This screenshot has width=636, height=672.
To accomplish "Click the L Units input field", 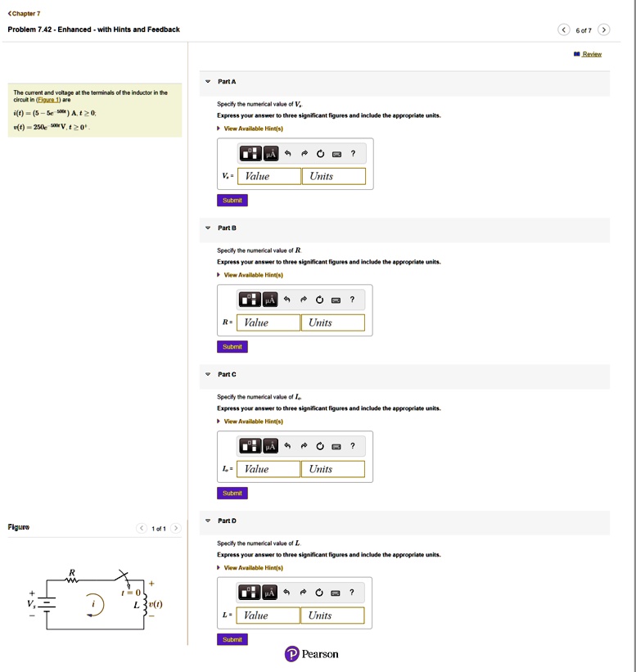I will point(332,616).
